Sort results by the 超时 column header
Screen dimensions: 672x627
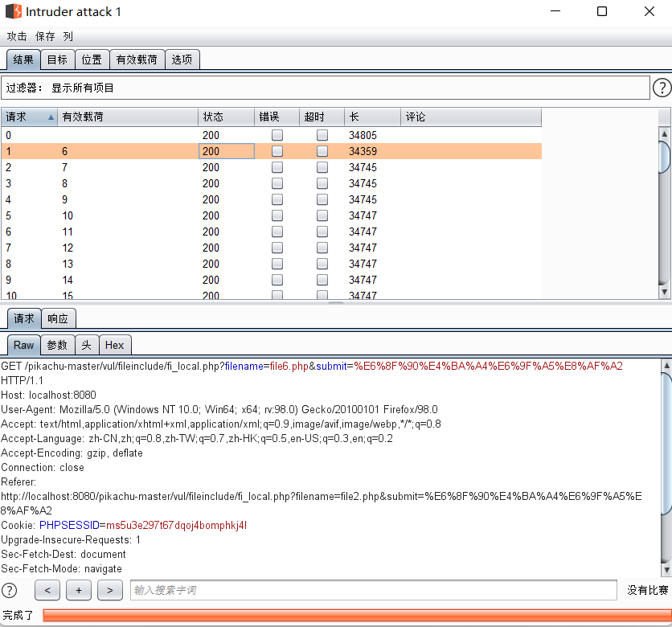click(322, 117)
